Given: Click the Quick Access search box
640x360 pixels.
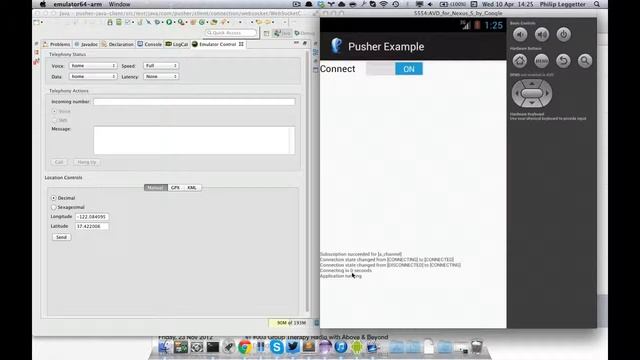Looking at the screenshot, I should [x=231, y=33].
